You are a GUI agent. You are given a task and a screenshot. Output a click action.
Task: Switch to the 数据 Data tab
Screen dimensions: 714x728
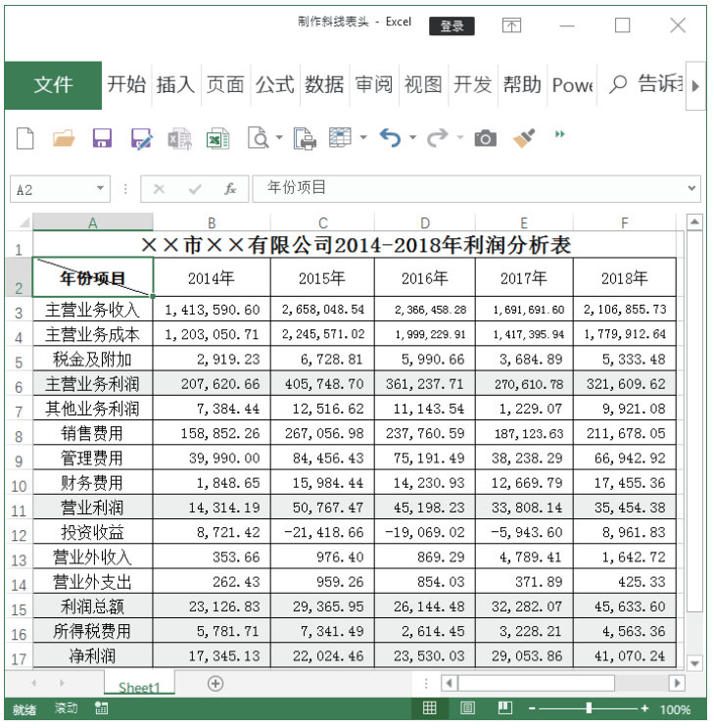click(x=324, y=85)
